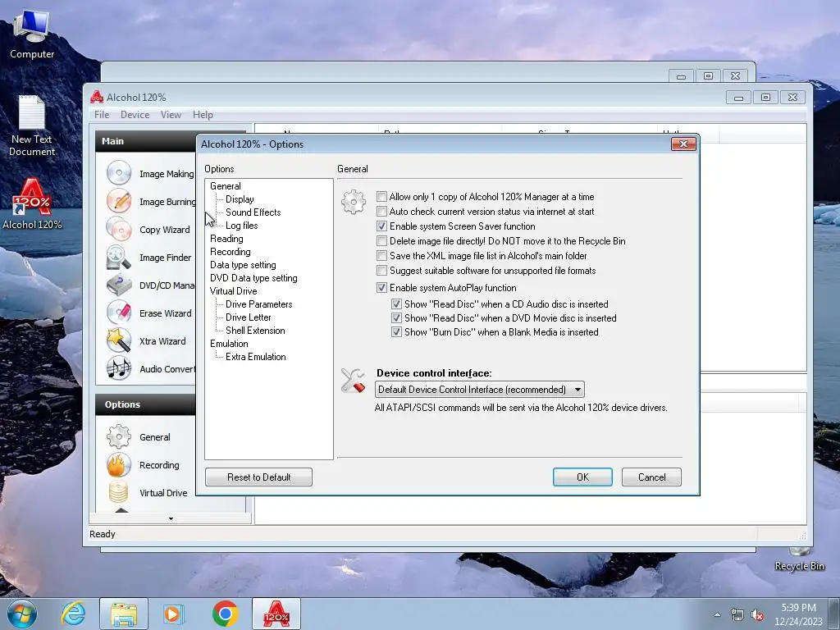This screenshot has width=840, height=630.
Task: Select Emulation in the options tree
Action: [229, 344]
